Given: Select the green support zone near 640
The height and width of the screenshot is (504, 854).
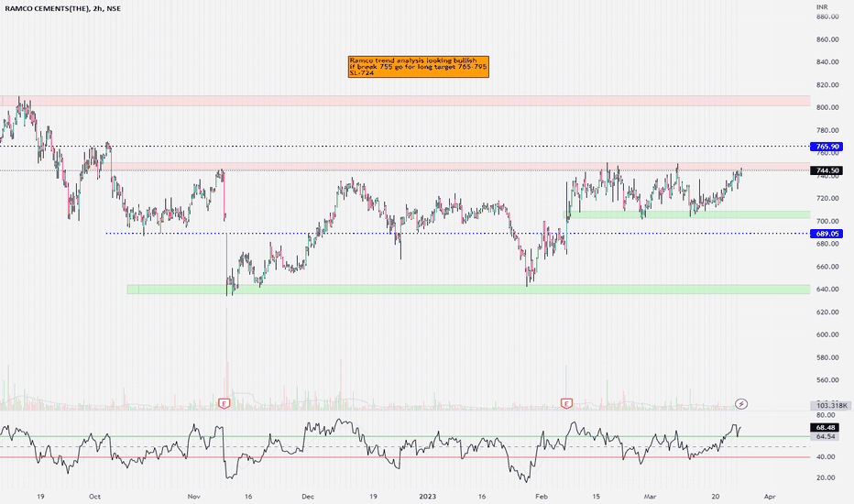Looking at the screenshot, I should tap(469, 290).
